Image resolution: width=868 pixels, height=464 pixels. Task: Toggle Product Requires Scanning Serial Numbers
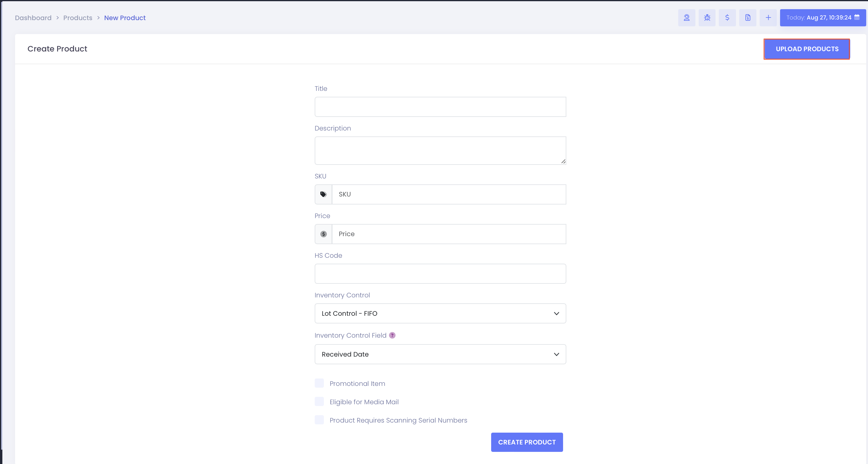click(319, 420)
